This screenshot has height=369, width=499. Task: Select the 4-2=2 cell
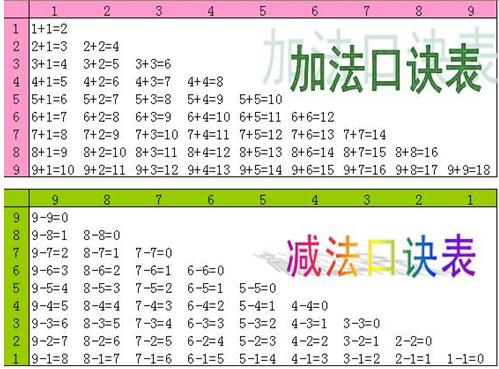tap(310, 341)
